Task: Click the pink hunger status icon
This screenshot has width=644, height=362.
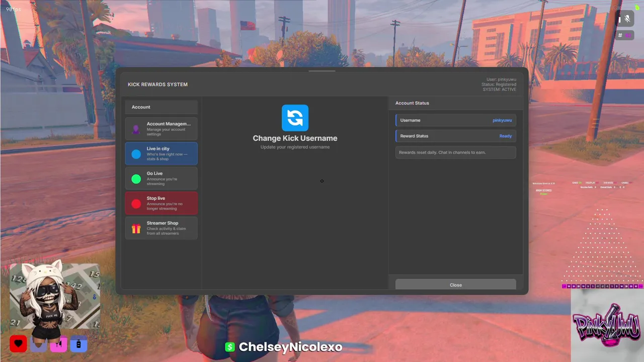Action: pos(58,344)
